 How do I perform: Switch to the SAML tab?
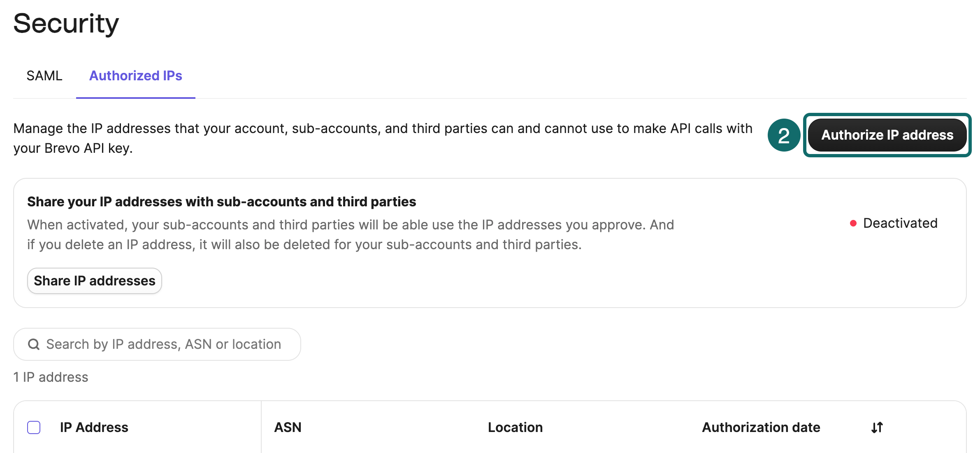(44, 76)
